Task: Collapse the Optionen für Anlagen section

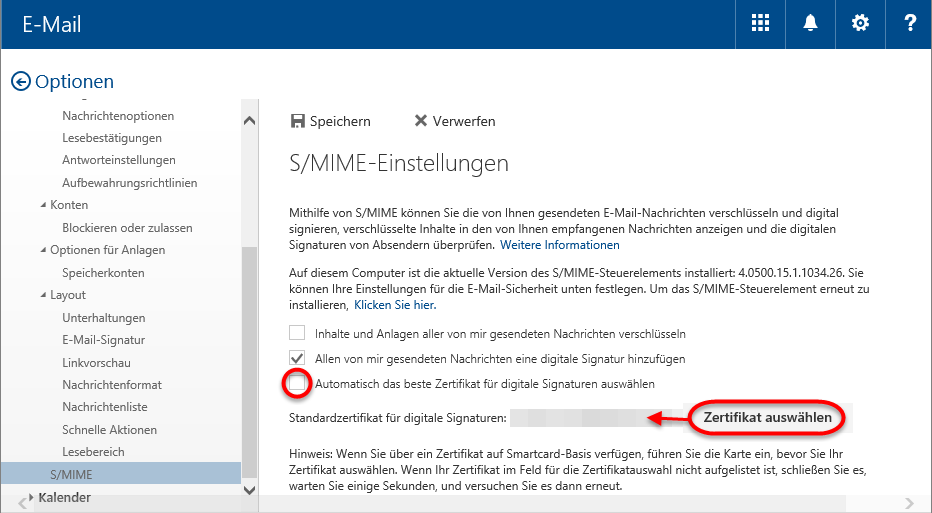Action: pyautogui.click(x=42, y=250)
